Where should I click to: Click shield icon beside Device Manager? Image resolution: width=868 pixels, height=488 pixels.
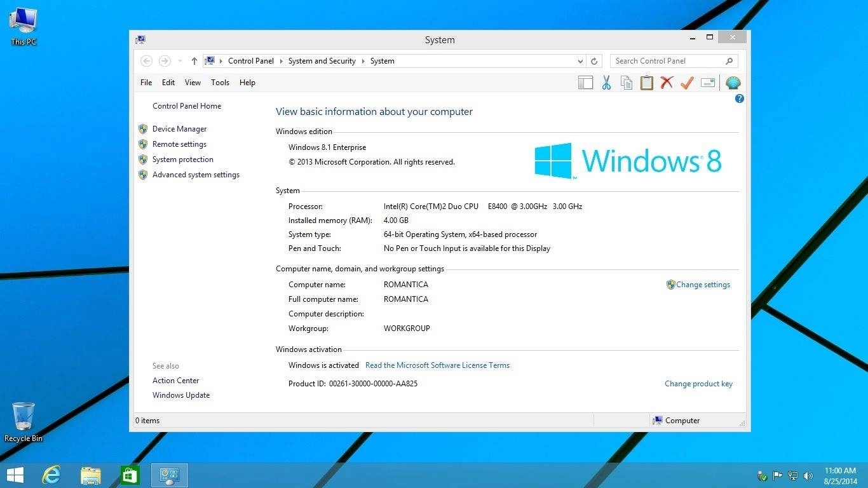pyautogui.click(x=143, y=129)
